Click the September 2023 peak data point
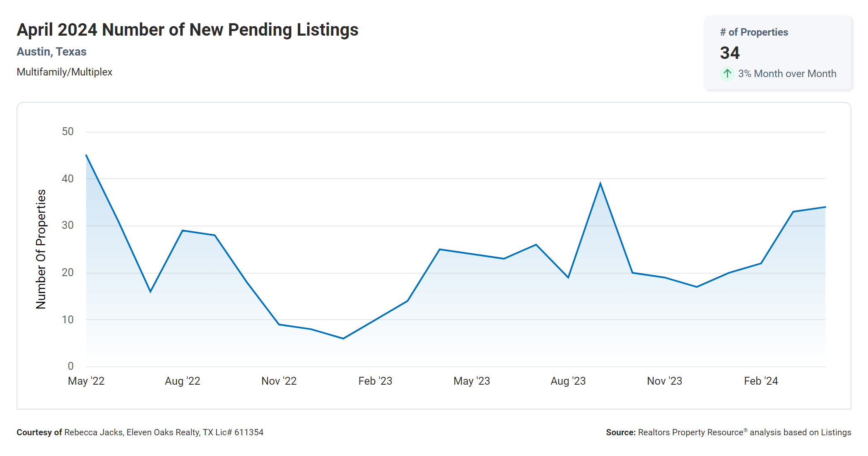 (600, 184)
